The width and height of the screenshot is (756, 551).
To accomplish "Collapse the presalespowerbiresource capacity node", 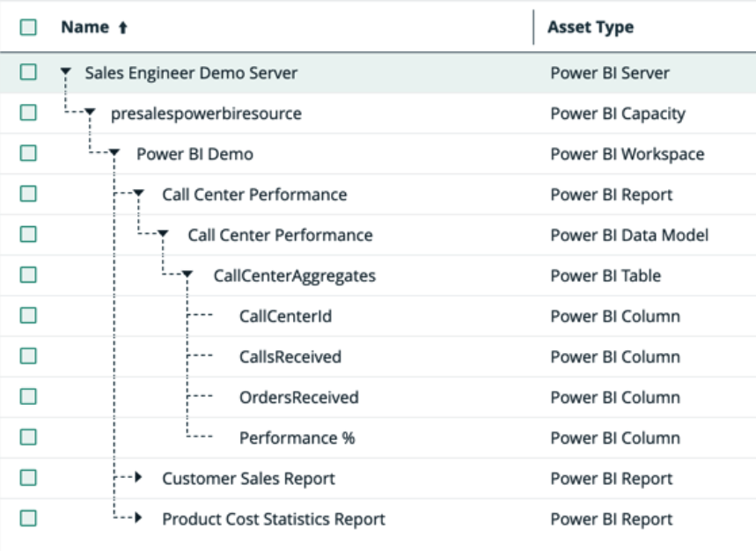I will (90, 114).
